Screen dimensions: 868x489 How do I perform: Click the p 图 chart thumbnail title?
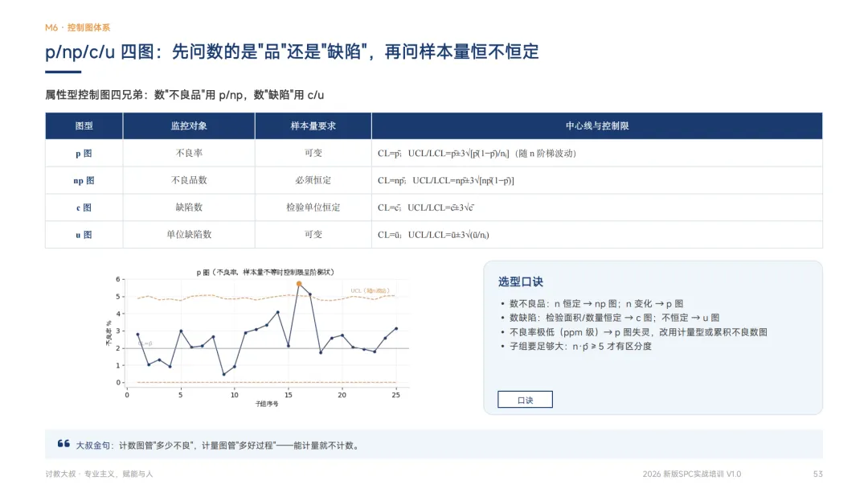(x=265, y=273)
